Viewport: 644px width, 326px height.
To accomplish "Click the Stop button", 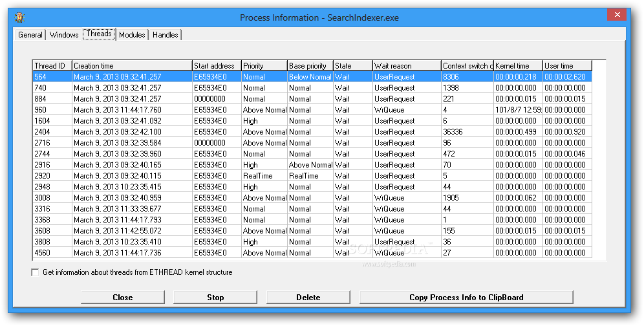I will 215,298.
